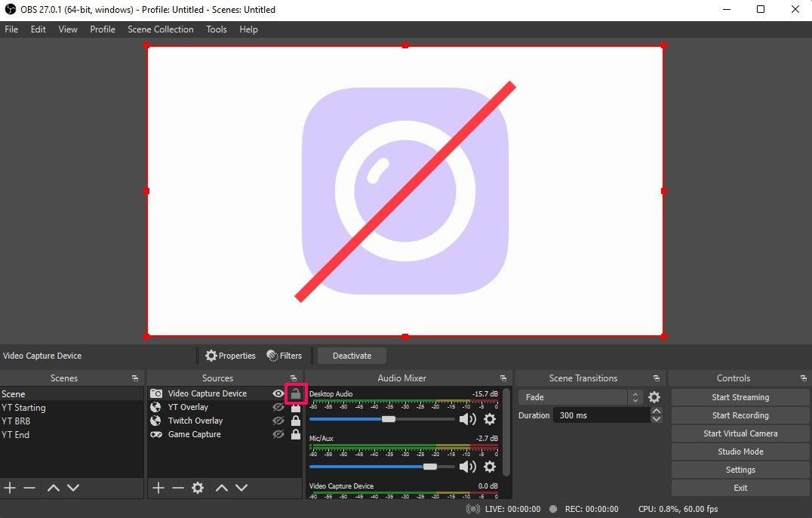
Task: Add a new scene
Action: [x=10, y=488]
